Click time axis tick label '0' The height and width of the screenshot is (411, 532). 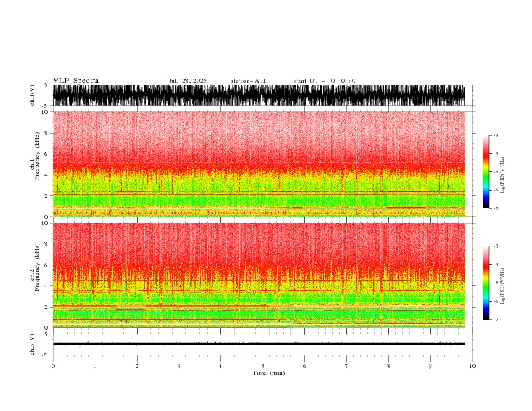(x=53, y=366)
